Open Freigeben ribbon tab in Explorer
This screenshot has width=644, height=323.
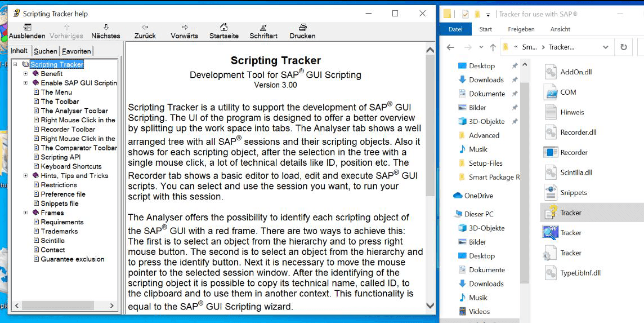point(521,29)
